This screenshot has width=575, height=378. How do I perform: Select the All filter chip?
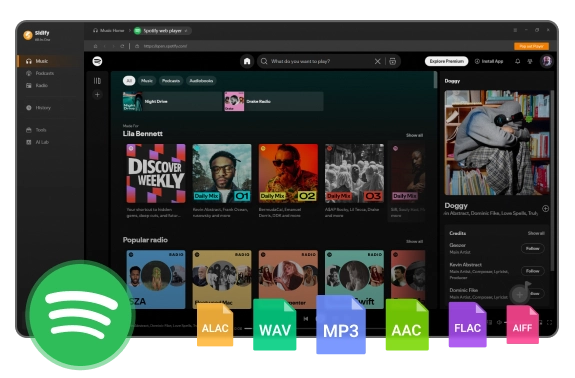click(x=129, y=81)
